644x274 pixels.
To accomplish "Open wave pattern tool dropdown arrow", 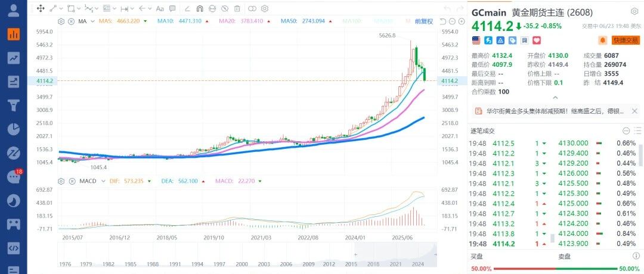I will pos(97,8).
